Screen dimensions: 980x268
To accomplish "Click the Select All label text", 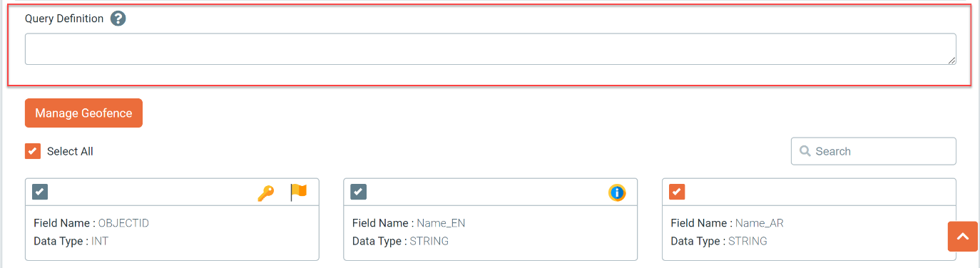I will click(70, 151).
